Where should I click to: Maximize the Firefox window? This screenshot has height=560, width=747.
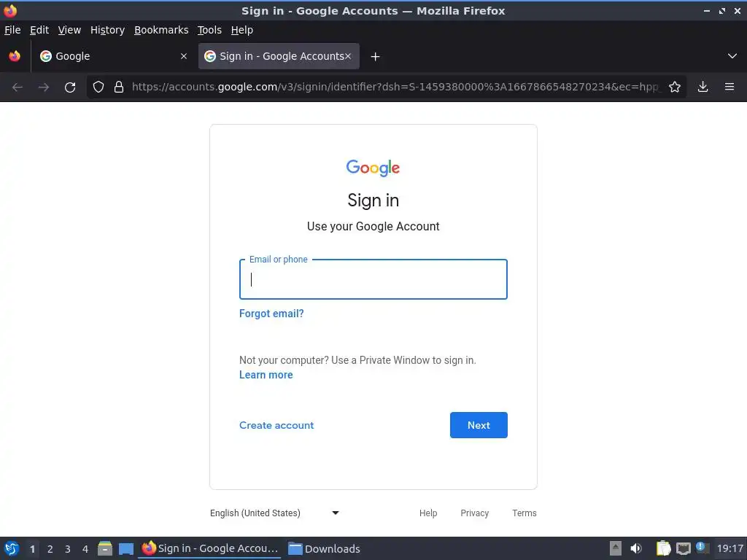click(x=722, y=10)
